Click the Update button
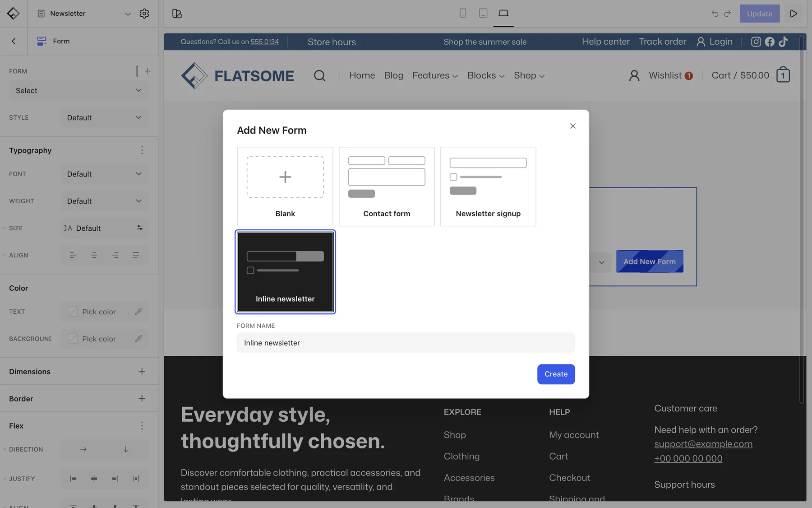The image size is (812, 508). pyautogui.click(x=760, y=14)
